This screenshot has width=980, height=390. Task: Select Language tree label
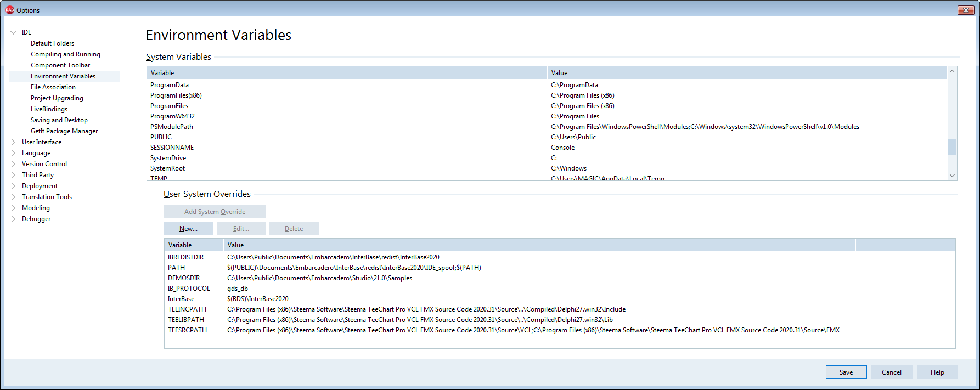click(36, 153)
